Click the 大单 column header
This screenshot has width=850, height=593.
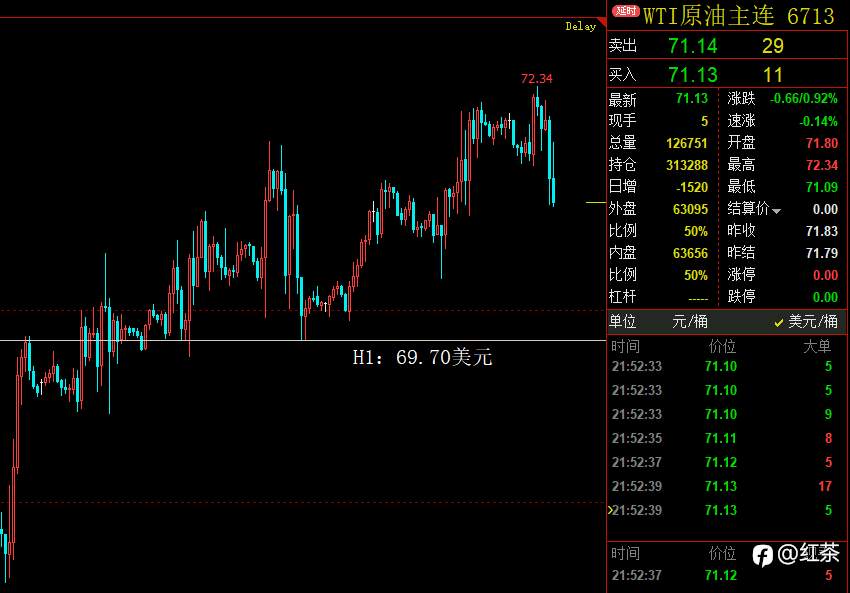tap(816, 346)
